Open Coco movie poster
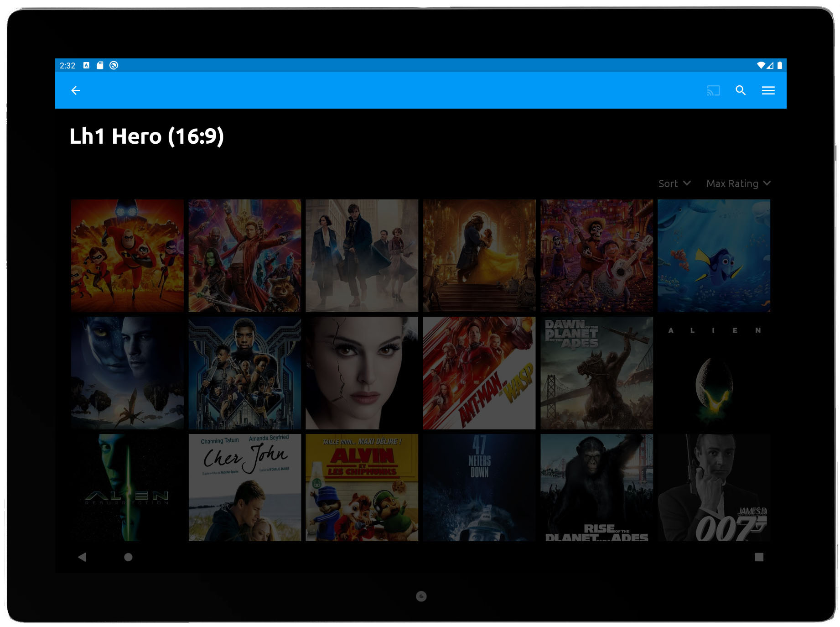 point(597,256)
